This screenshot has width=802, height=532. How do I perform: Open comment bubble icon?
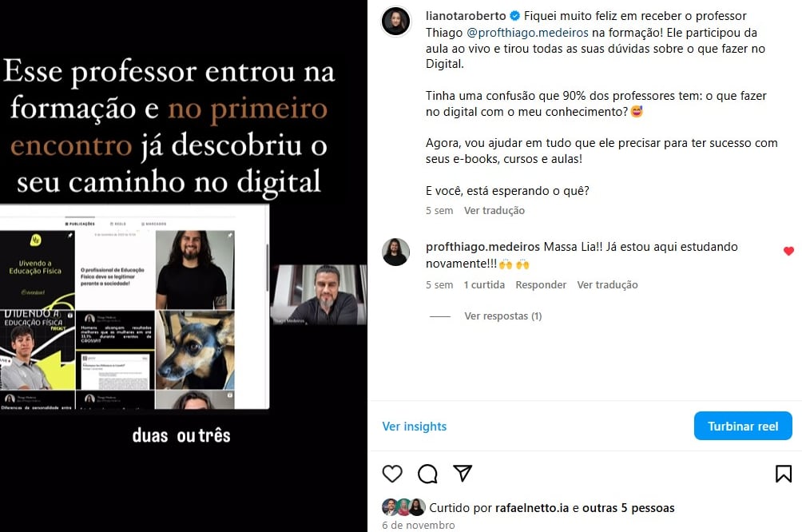click(x=427, y=474)
